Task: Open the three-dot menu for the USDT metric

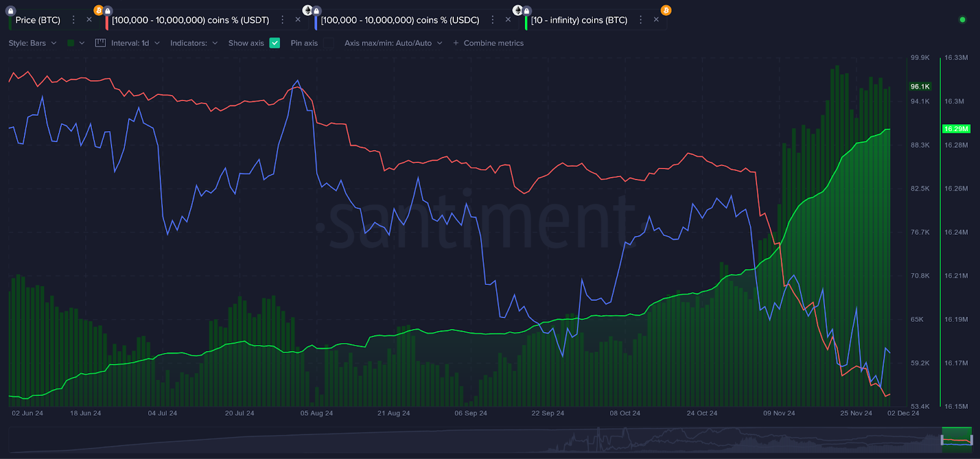Action: [282, 20]
